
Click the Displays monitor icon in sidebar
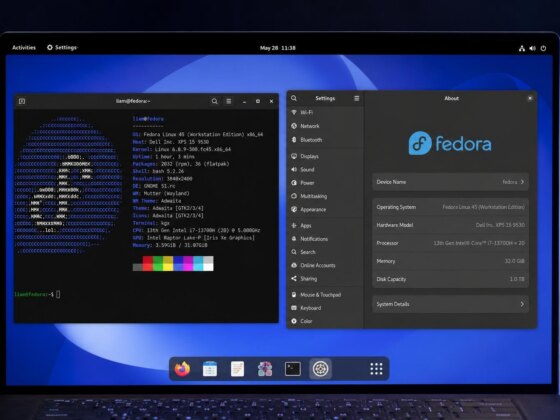tap(294, 156)
